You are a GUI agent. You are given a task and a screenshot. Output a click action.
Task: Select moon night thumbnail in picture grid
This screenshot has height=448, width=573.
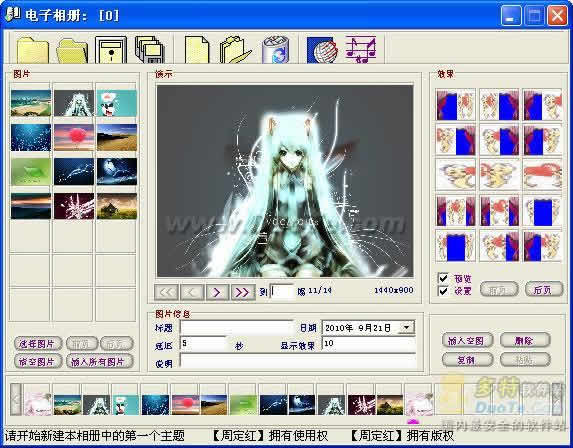tap(117, 171)
